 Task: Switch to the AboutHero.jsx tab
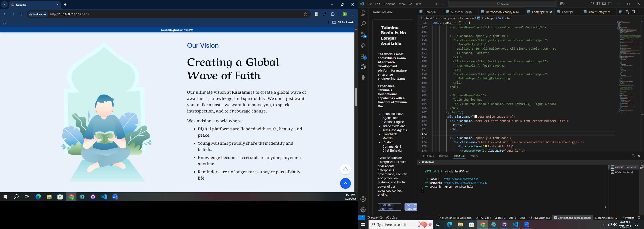pyautogui.click(x=597, y=12)
